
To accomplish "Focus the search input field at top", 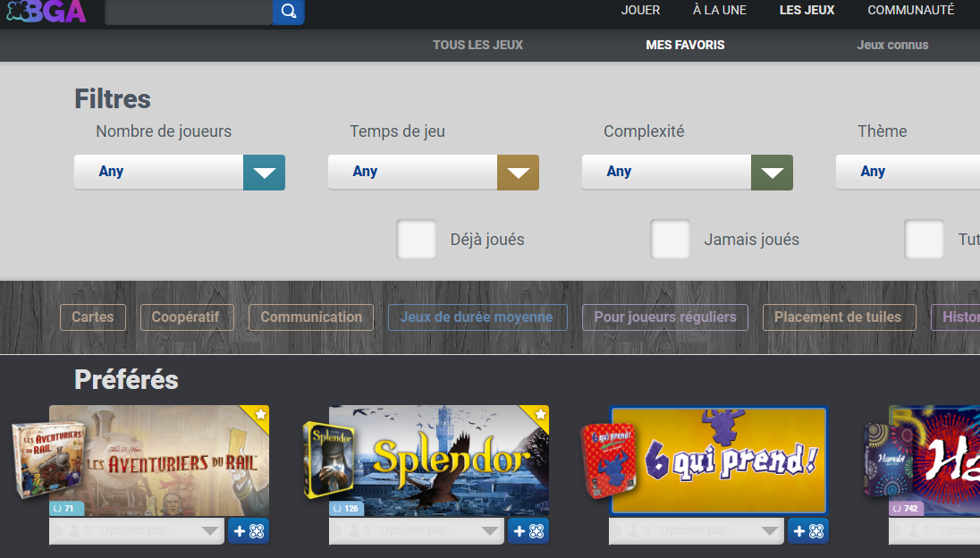I will pos(189,12).
